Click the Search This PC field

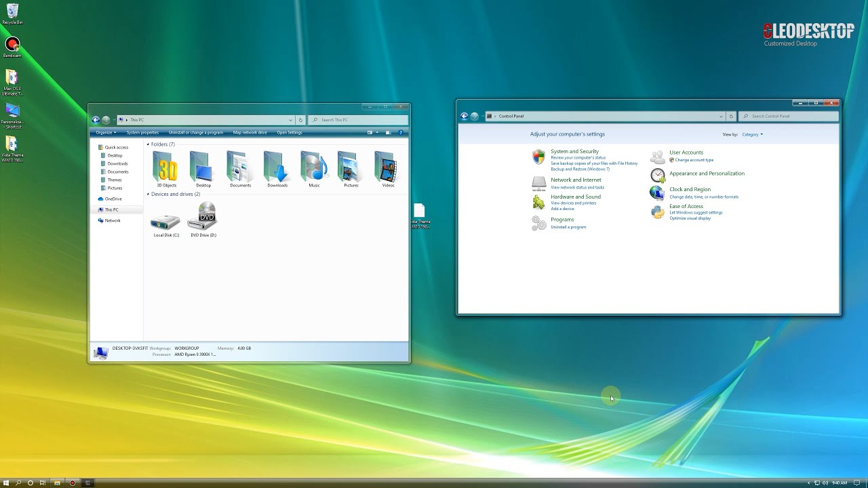pos(358,120)
